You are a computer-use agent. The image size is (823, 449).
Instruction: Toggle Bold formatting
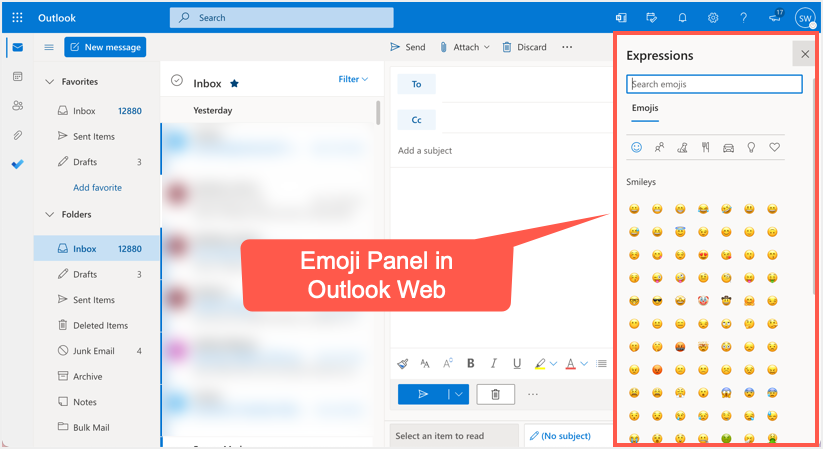click(x=471, y=363)
